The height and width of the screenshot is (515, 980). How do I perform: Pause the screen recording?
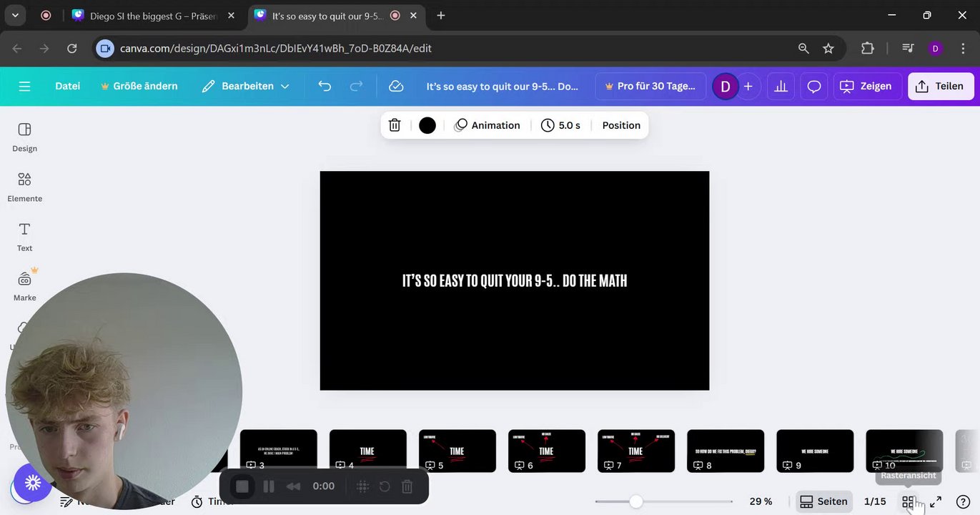pos(269,486)
